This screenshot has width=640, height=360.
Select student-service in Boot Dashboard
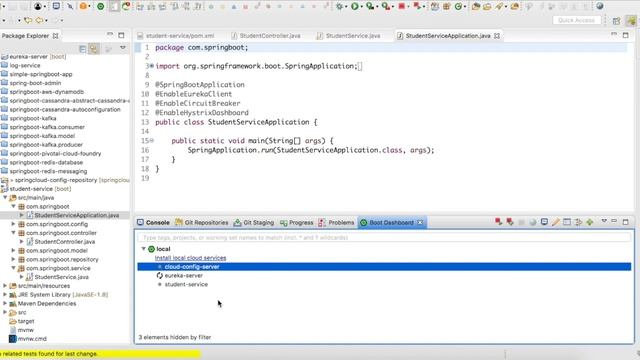click(x=186, y=284)
